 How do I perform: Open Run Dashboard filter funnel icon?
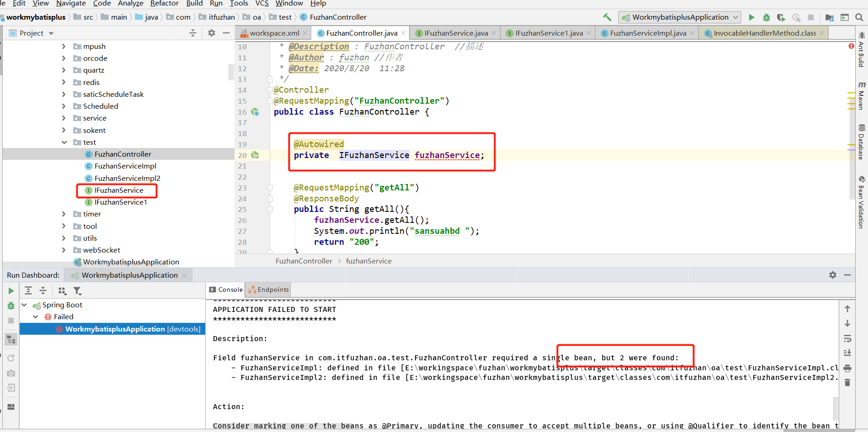click(77, 290)
